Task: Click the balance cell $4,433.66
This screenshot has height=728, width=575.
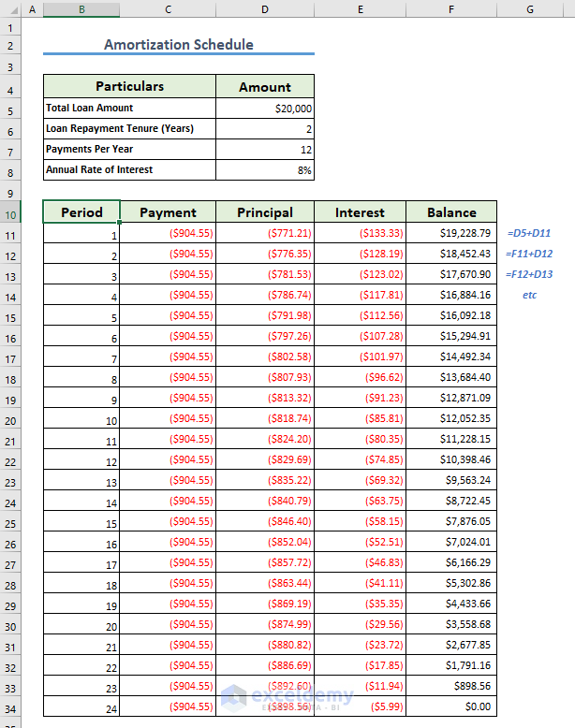Action: click(x=451, y=604)
